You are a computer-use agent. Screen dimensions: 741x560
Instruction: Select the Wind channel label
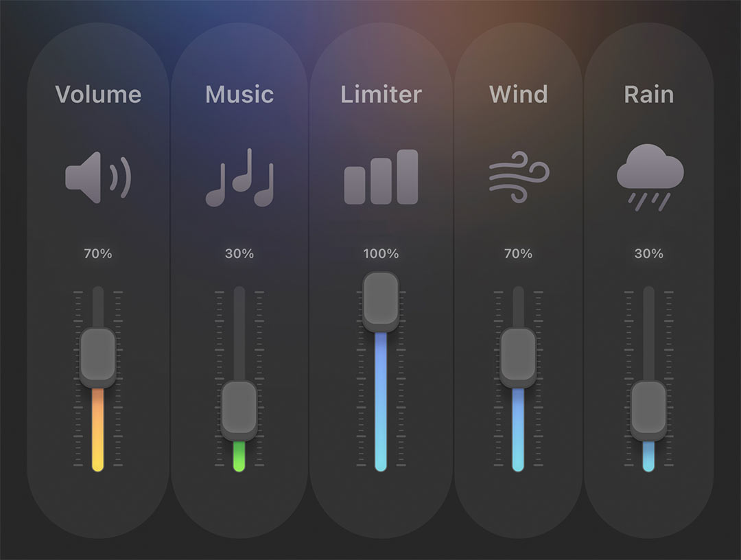tap(518, 95)
